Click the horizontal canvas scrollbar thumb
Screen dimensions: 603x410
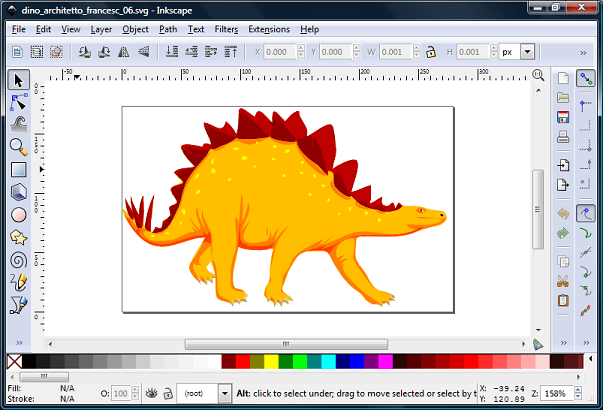(x=286, y=344)
